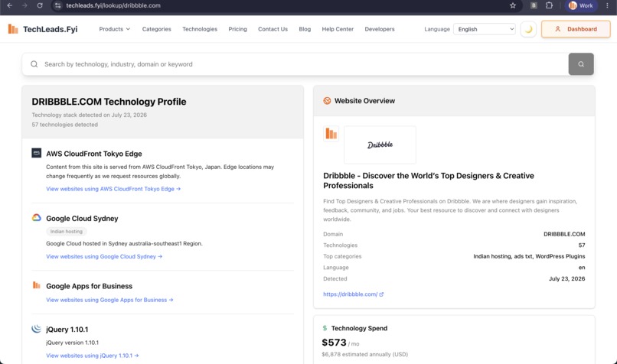Image resolution: width=617 pixels, height=364 pixels.
Task: Click the Google Cloud Sydney logo icon
Action: (x=36, y=217)
